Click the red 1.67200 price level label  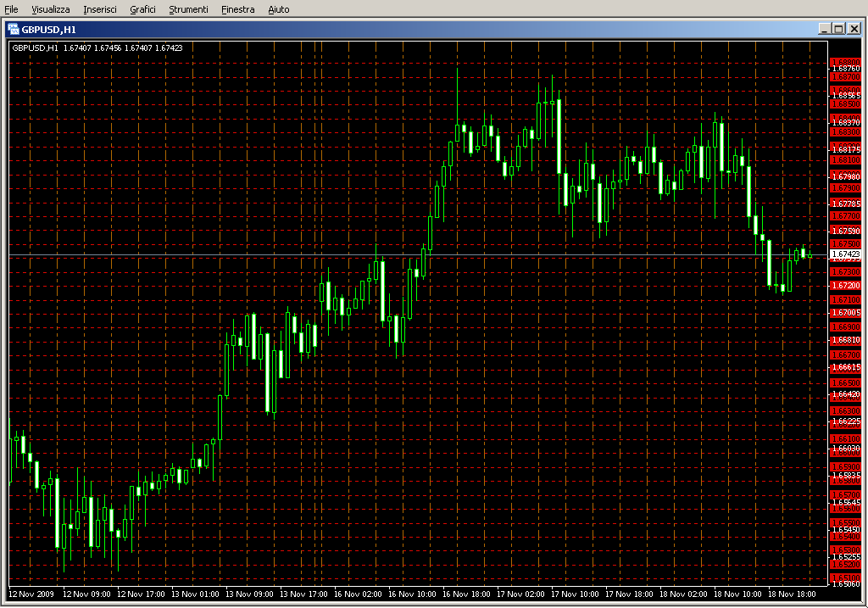tap(846, 285)
